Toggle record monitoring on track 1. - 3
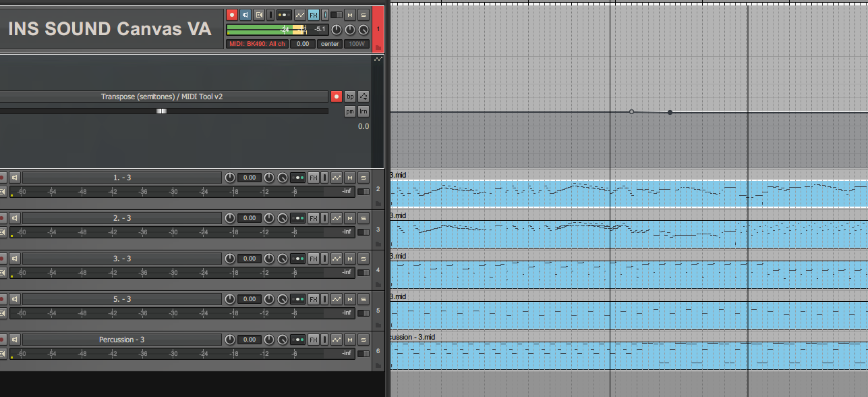868x397 pixels. point(15,178)
